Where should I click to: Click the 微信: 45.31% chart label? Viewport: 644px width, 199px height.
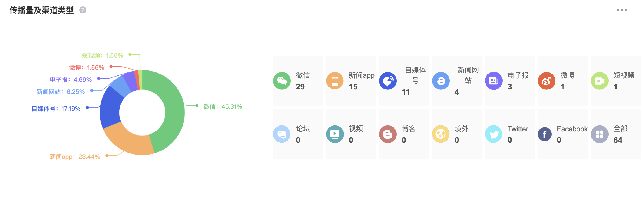222,106
